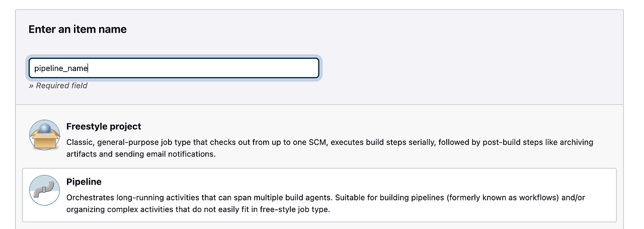Image resolution: width=644 pixels, height=229 pixels.
Task: Focus the item name input field
Action: pos(174,68)
